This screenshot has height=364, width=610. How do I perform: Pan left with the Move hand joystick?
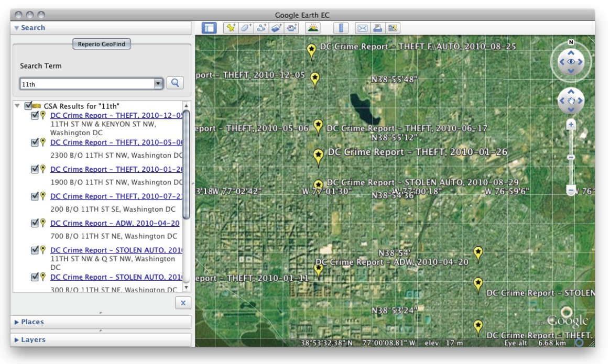561,101
